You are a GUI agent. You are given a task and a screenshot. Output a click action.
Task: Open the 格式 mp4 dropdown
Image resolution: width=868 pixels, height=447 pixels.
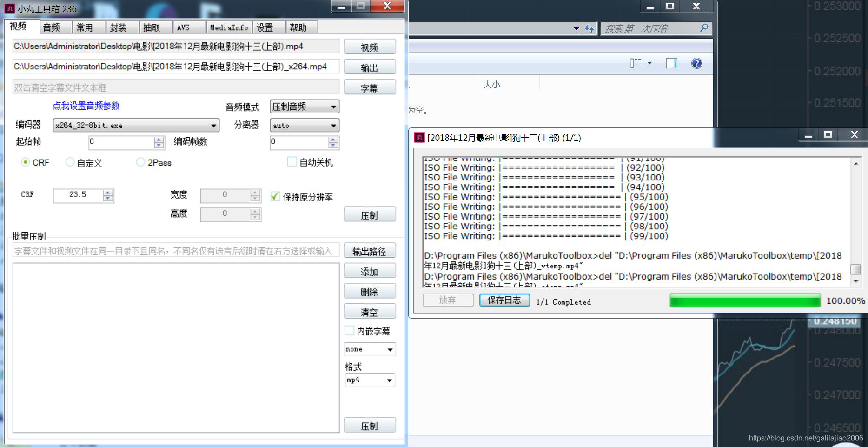370,380
